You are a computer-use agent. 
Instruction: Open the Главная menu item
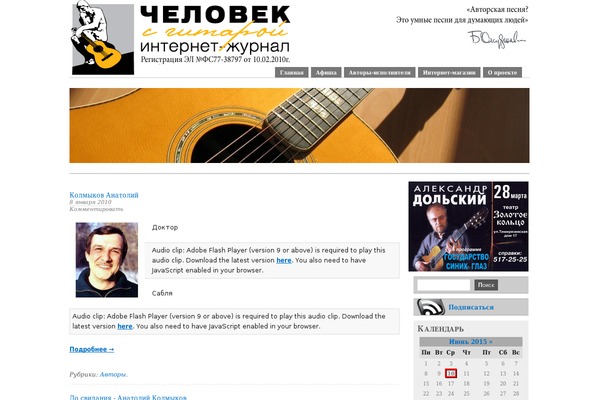point(292,72)
